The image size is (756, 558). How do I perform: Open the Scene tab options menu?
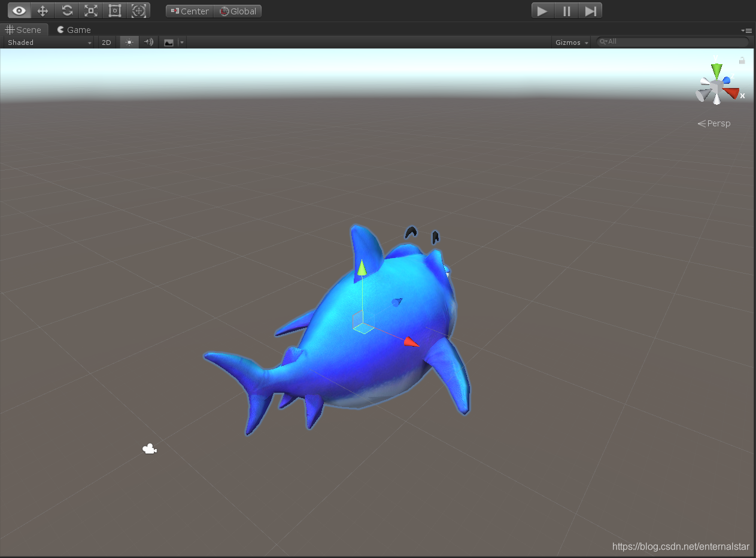point(746,30)
